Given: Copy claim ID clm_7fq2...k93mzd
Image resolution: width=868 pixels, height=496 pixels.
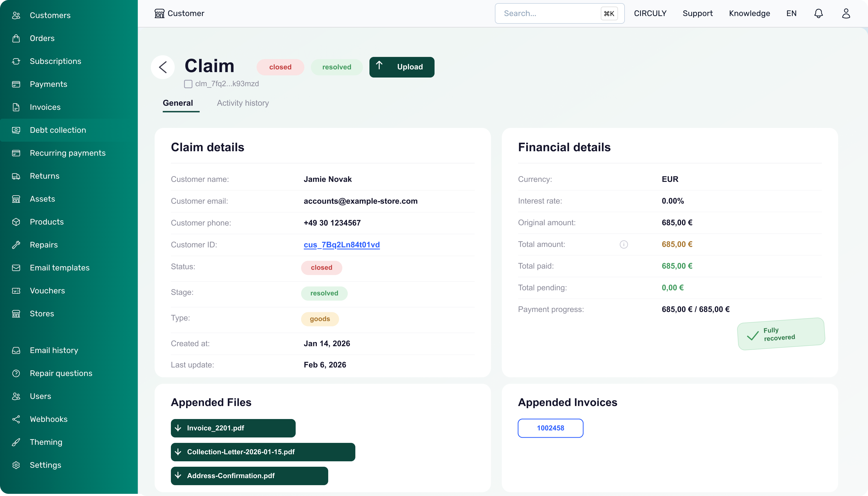Looking at the screenshot, I should click(x=188, y=84).
